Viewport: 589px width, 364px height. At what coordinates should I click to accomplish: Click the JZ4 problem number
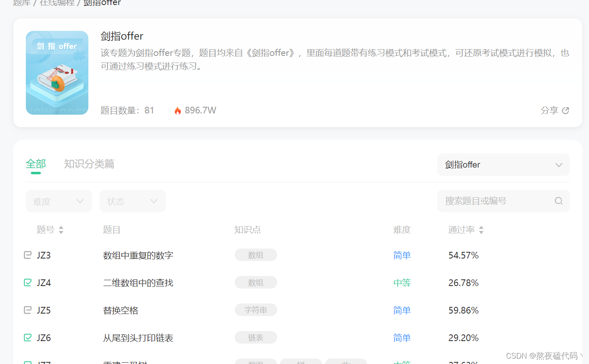tap(44, 283)
